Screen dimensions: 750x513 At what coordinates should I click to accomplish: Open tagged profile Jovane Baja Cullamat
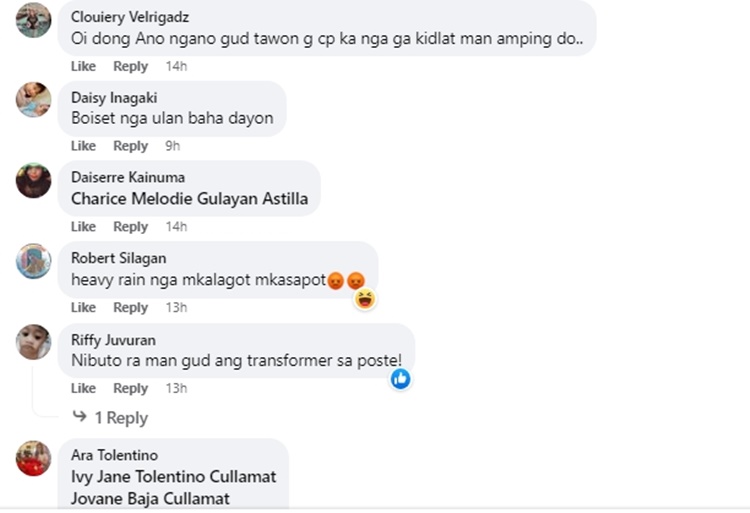(150, 498)
